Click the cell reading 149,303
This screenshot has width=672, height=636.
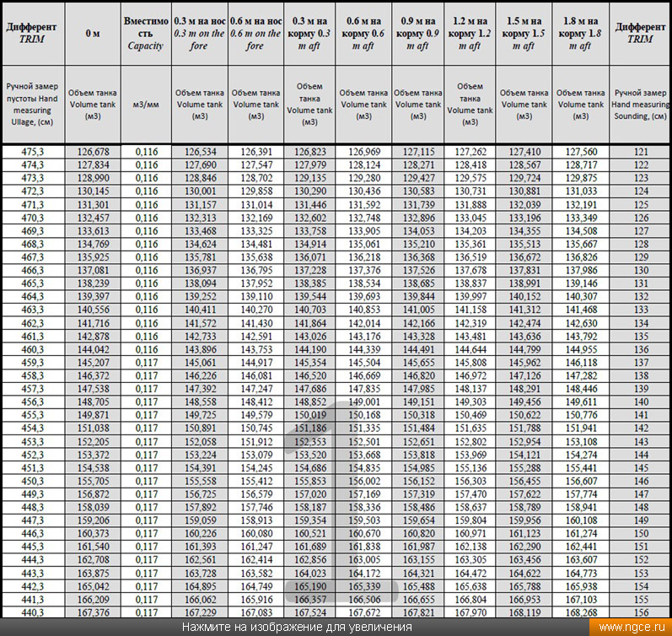tap(470, 402)
